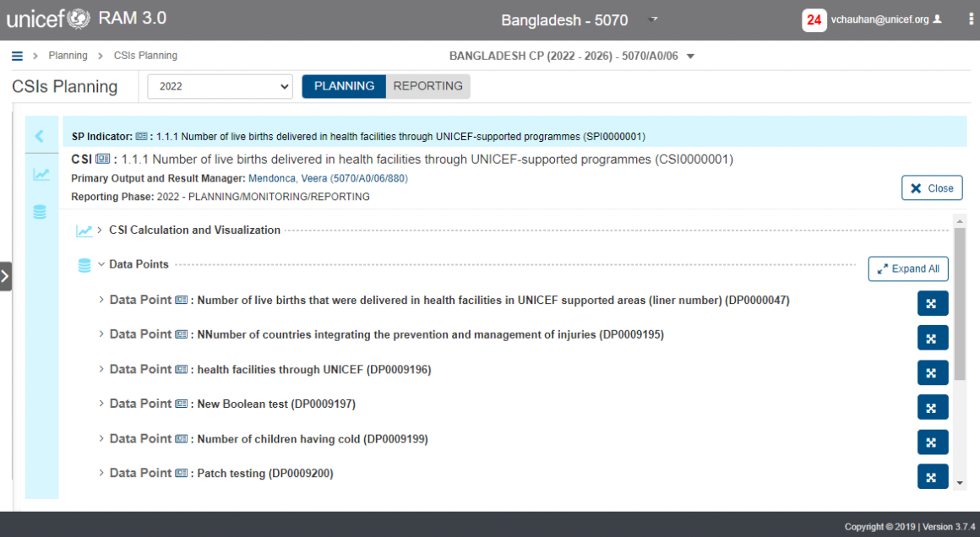Open the 2022 year dropdown
This screenshot has width=980, height=537.
(x=220, y=86)
